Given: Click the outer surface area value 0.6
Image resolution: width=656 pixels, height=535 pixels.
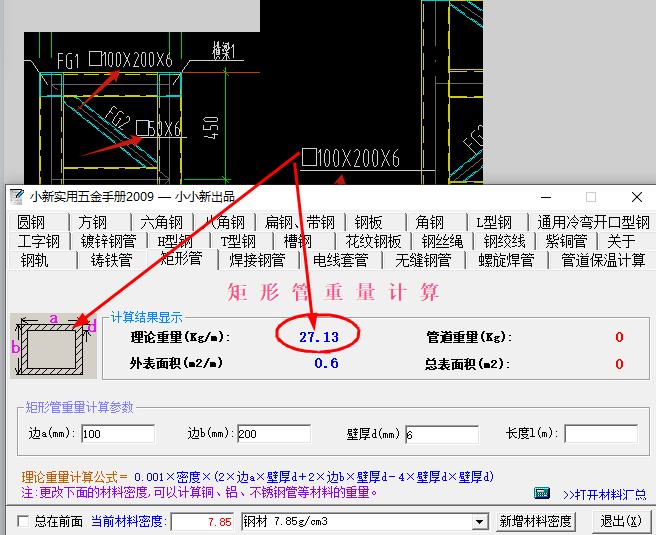Looking at the screenshot, I should [x=326, y=363].
